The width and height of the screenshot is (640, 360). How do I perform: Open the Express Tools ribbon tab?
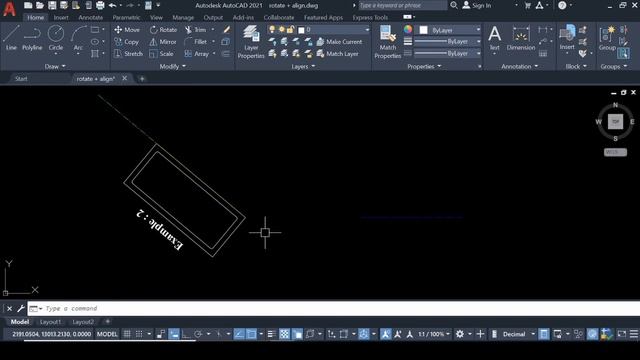point(370,18)
